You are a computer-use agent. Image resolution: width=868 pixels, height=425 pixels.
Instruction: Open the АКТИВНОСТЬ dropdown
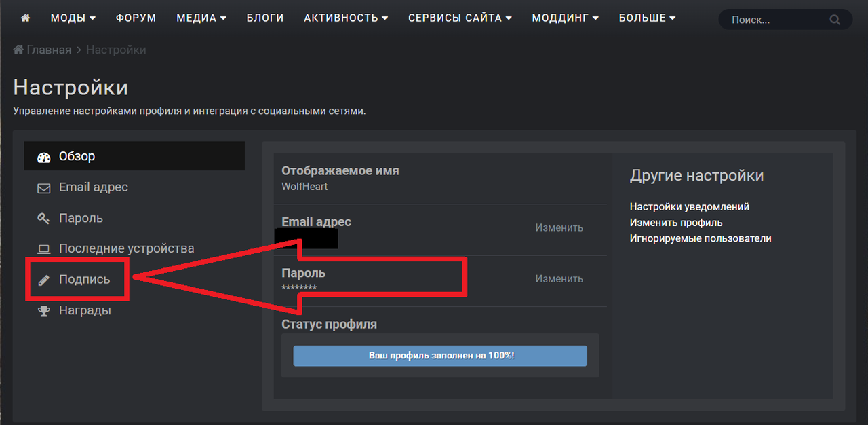[x=346, y=18]
